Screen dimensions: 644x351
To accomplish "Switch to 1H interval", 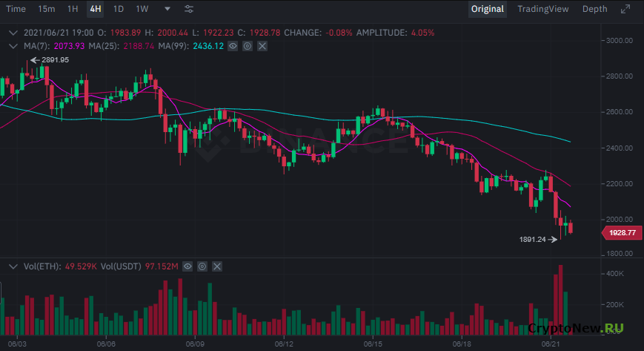I will click(73, 9).
